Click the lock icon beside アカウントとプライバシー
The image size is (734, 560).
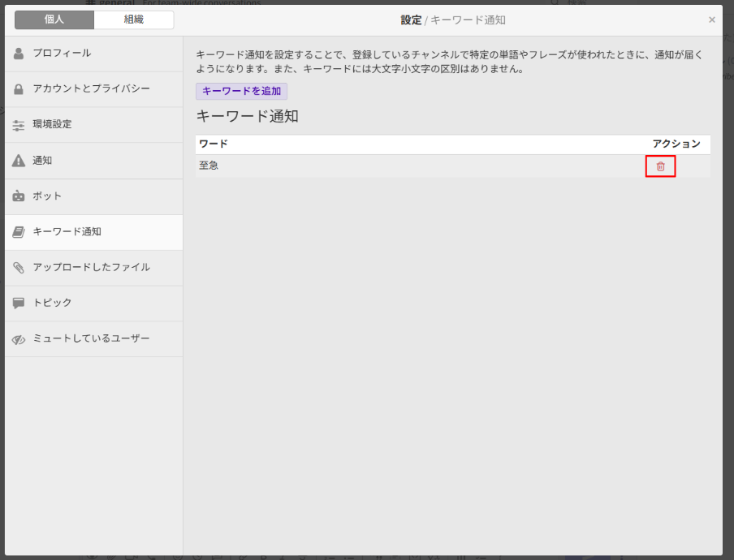pyautogui.click(x=18, y=89)
